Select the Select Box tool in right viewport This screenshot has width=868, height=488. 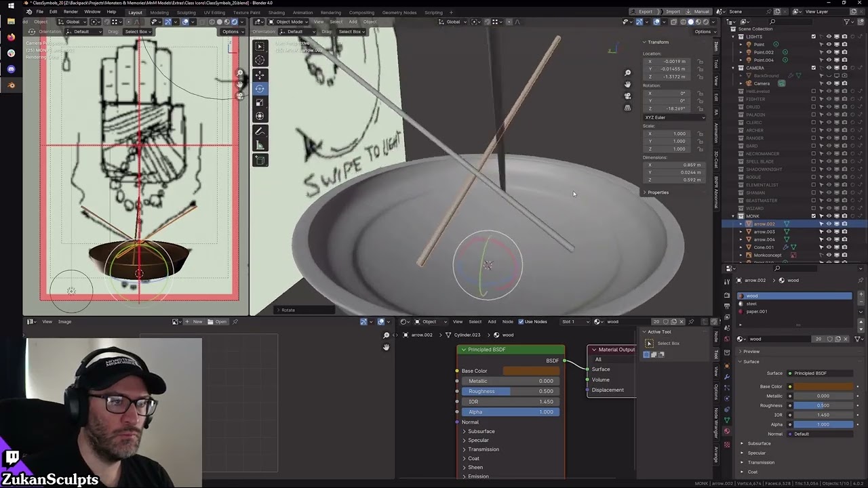click(260, 47)
